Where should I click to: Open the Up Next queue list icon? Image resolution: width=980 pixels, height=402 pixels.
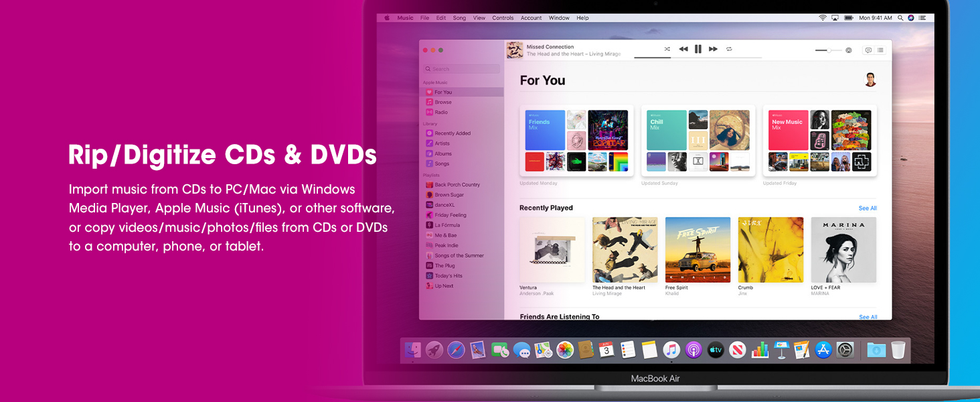[880, 50]
